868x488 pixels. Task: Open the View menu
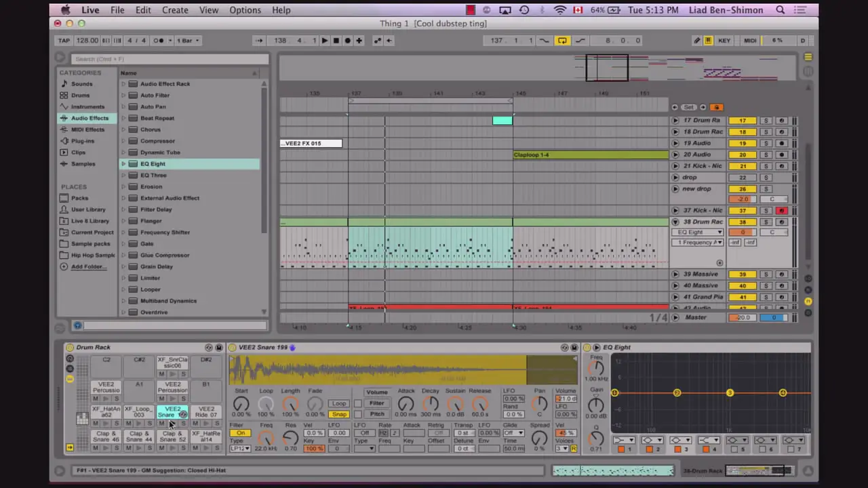point(209,10)
